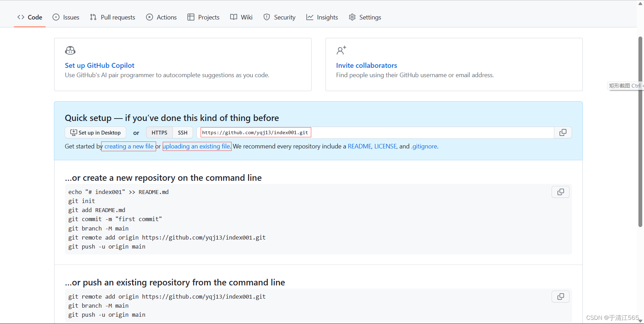Click the Issues circle icon

[56, 17]
